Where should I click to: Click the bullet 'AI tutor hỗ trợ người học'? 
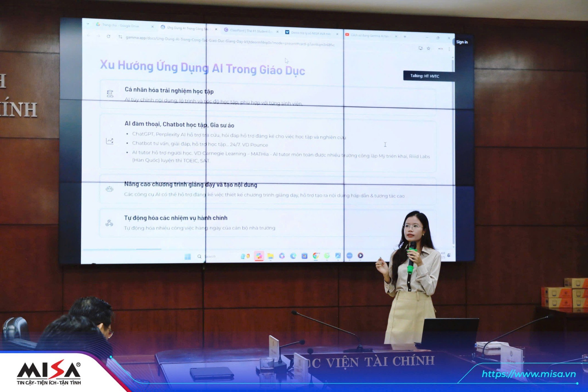point(281,157)
